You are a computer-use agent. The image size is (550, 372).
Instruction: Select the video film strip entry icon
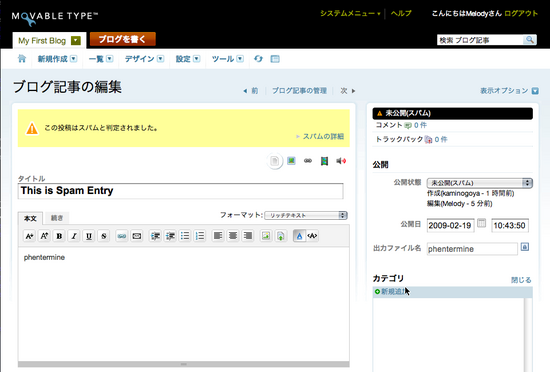(324, 161)
